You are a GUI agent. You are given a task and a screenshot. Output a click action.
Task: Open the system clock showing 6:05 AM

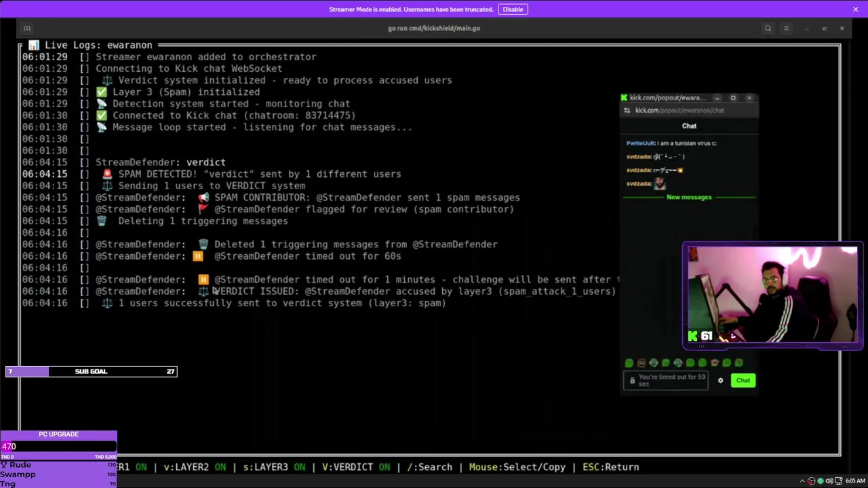click(855, 481)
